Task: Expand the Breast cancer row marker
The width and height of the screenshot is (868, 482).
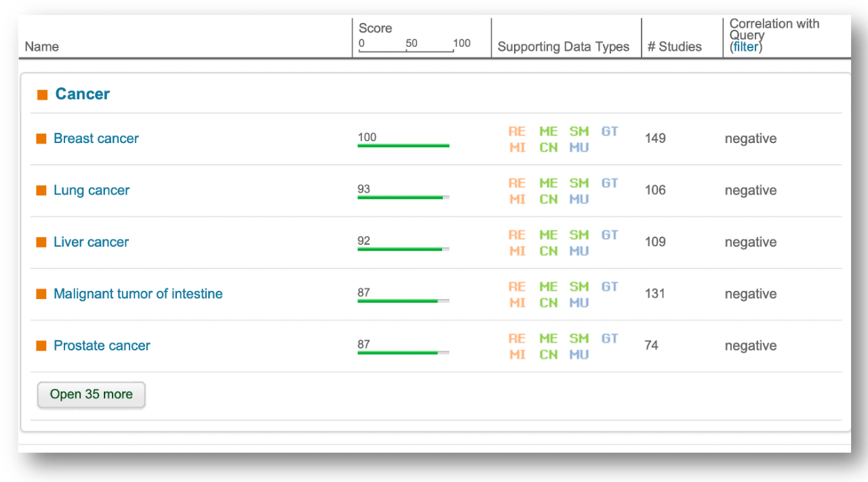Action: point(41,138)
